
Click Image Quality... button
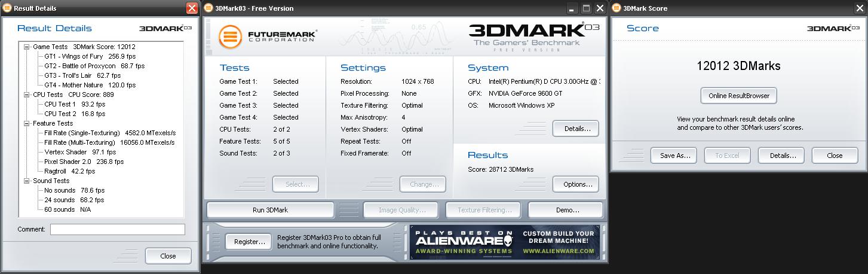point(402,210)
